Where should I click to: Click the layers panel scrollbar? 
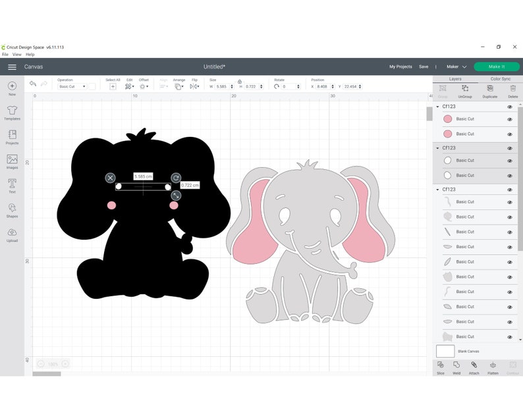click(520, 180)
